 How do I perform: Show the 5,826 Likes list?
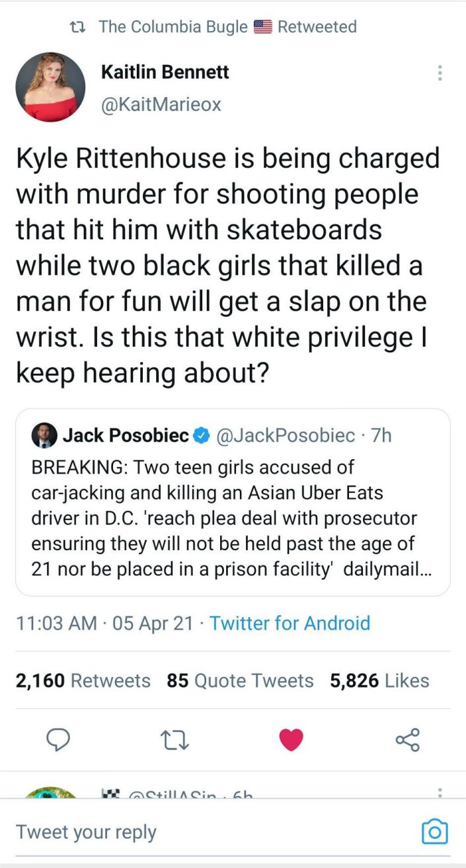click(379, 680)
